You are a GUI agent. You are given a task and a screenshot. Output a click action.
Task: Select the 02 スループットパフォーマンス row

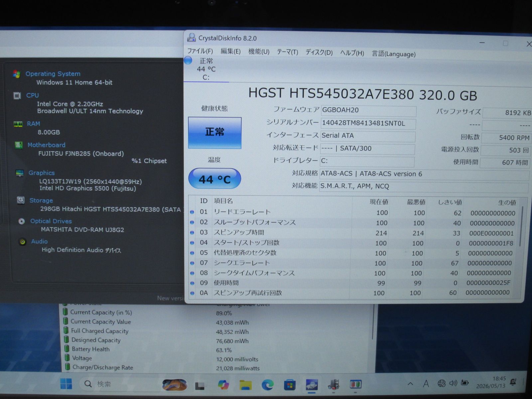[353, 223]
